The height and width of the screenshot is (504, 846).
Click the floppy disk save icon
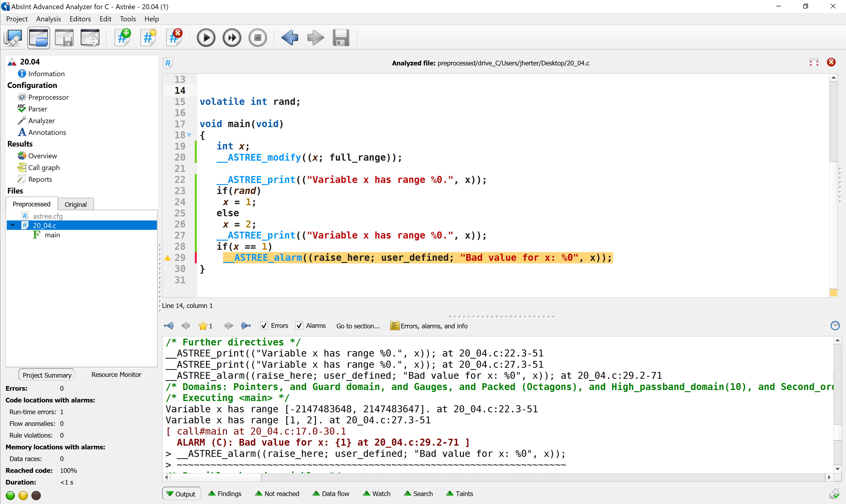(341, 37)
